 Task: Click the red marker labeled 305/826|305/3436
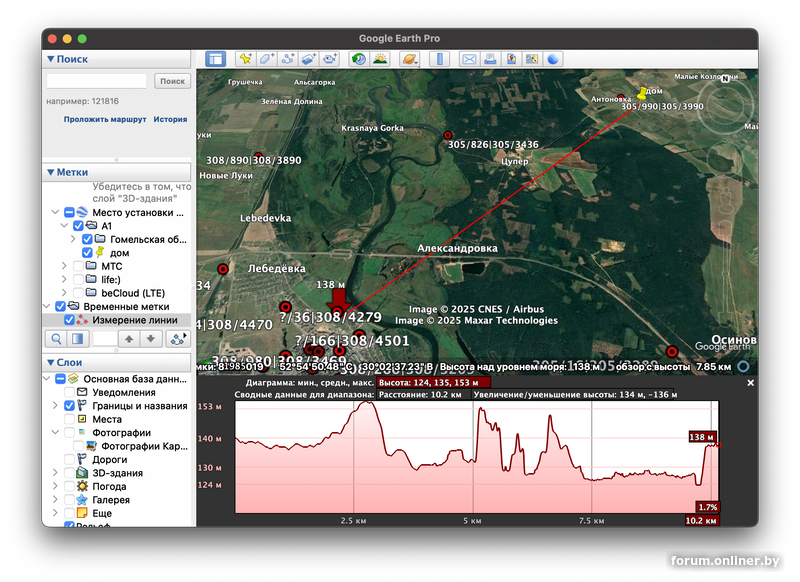(x=447, y=135)
